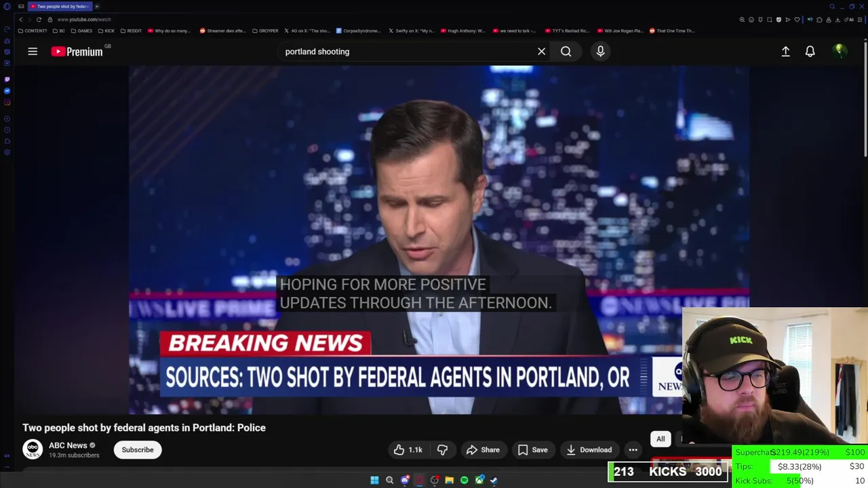
Task: Reload the current page
Action: [39, 20]
